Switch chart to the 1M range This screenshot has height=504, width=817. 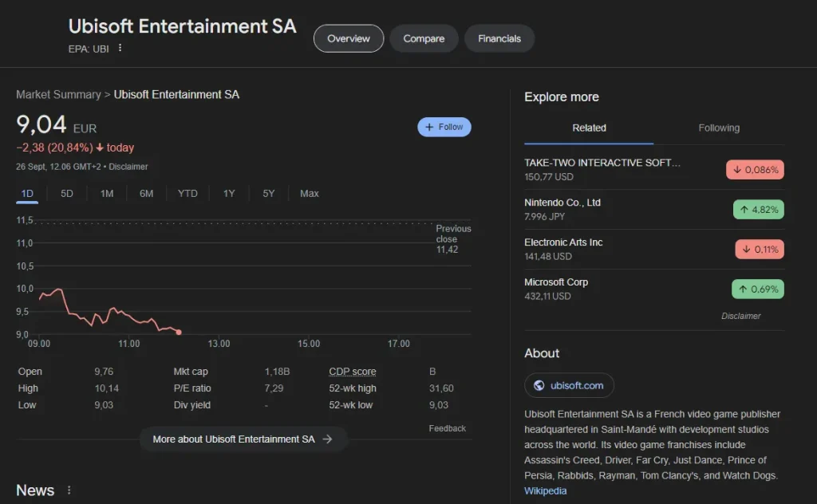point(107,194)
